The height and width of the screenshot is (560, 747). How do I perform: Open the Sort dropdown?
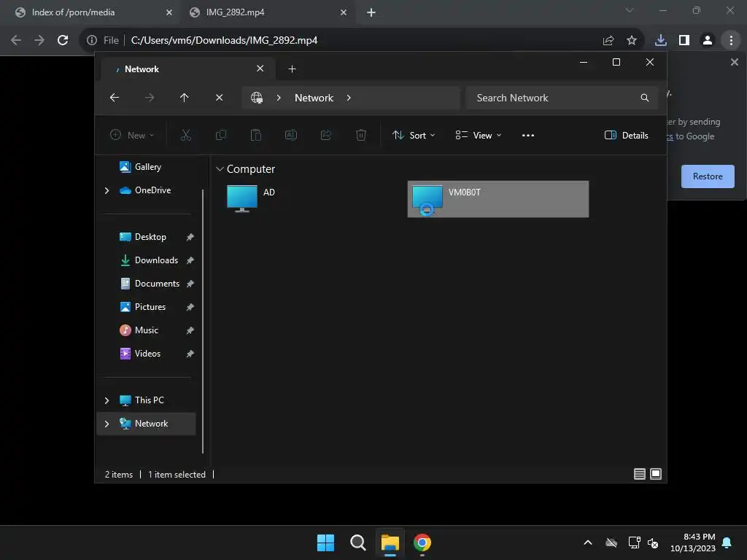pos(414,135)
